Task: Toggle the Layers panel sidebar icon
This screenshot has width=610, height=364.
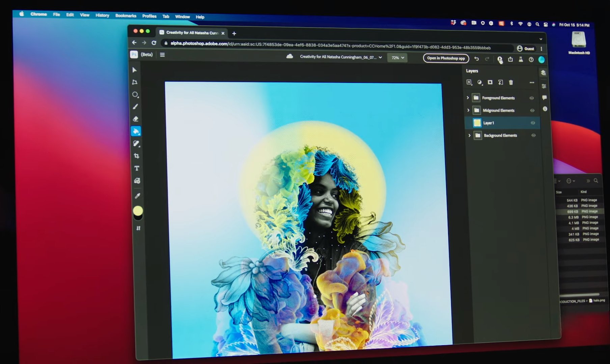Action: pyautogui.click(x=543, y=73)
